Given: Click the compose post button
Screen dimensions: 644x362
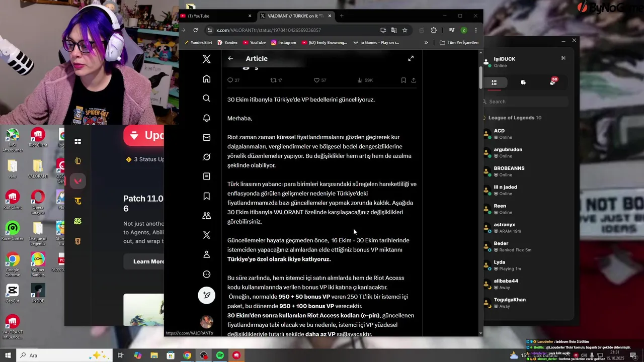Looking at the screenshot, I should (206, 295).
